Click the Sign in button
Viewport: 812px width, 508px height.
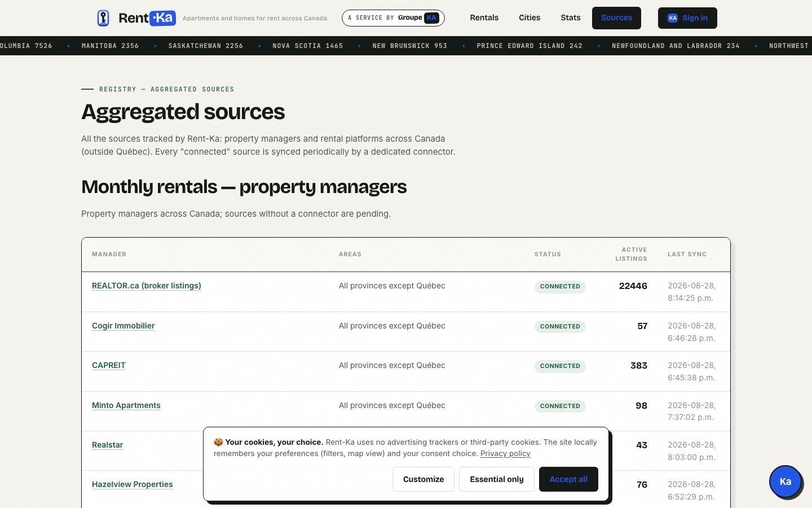(687, 18)
